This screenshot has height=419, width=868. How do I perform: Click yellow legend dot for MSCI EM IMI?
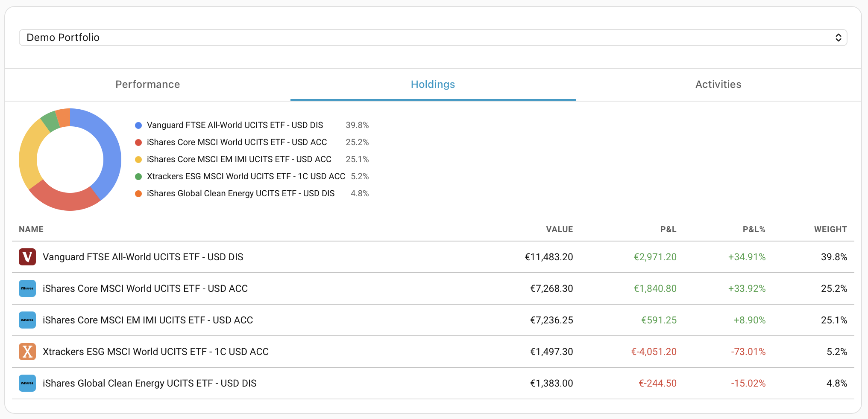tap(138, 160)
